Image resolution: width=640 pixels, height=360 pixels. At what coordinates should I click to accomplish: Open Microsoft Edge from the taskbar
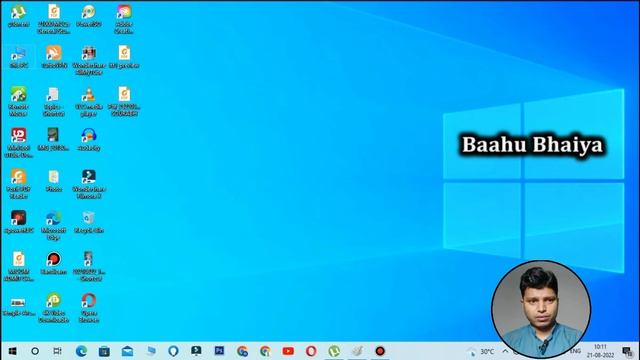click(81, 351)
